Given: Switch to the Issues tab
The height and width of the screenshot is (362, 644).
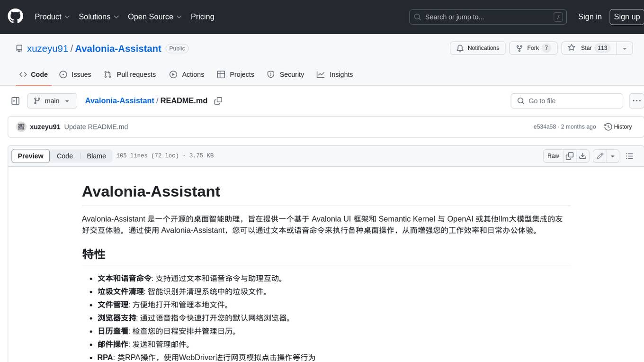Looking at the screenshot, I should (x=75, y=74).
